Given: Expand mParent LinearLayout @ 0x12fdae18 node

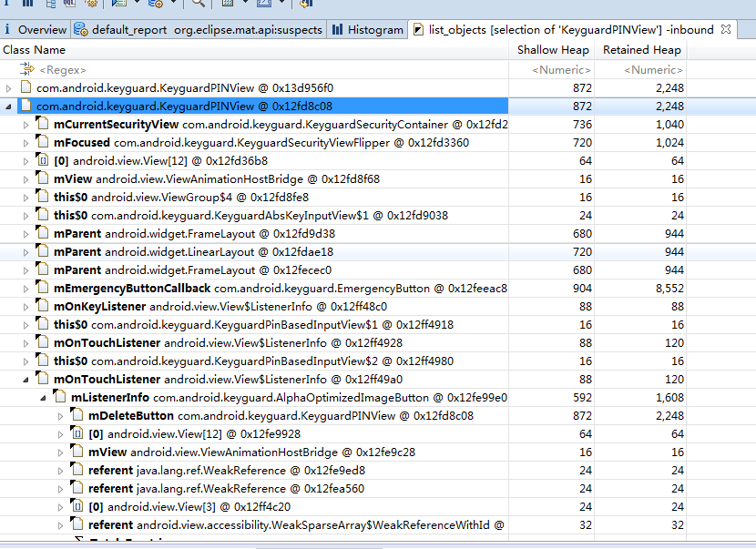Looking at the screenshot, I should pyautogui.click(x=26, y=252).
